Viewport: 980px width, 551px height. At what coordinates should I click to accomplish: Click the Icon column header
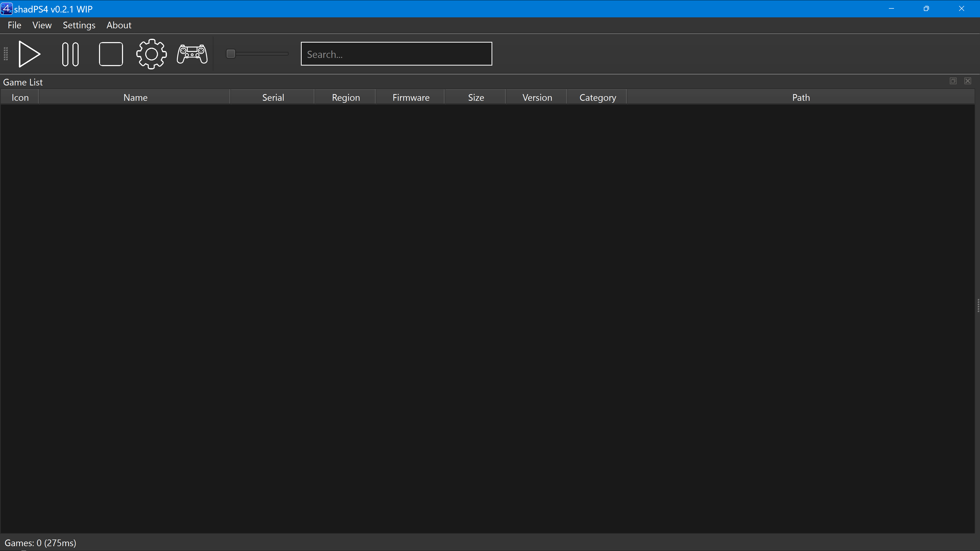[20, 97]
